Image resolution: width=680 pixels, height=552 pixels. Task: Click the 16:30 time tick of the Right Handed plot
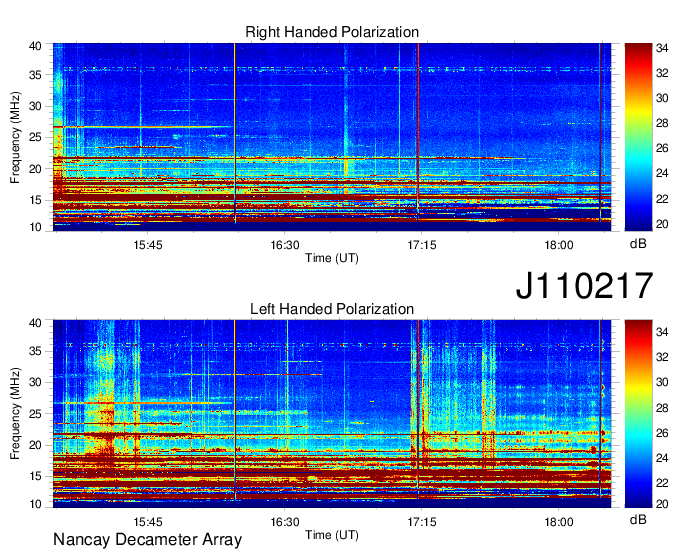pyautogui.click(x=285, y=245)
